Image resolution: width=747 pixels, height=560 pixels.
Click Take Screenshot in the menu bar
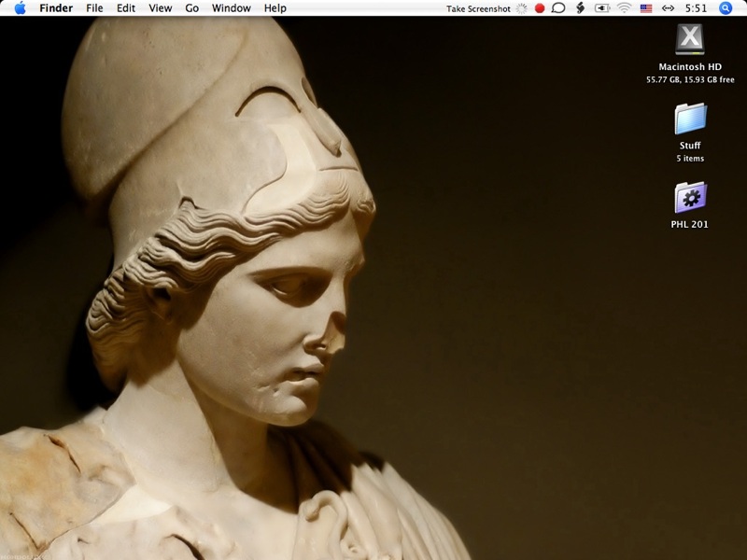coord(478,8)
